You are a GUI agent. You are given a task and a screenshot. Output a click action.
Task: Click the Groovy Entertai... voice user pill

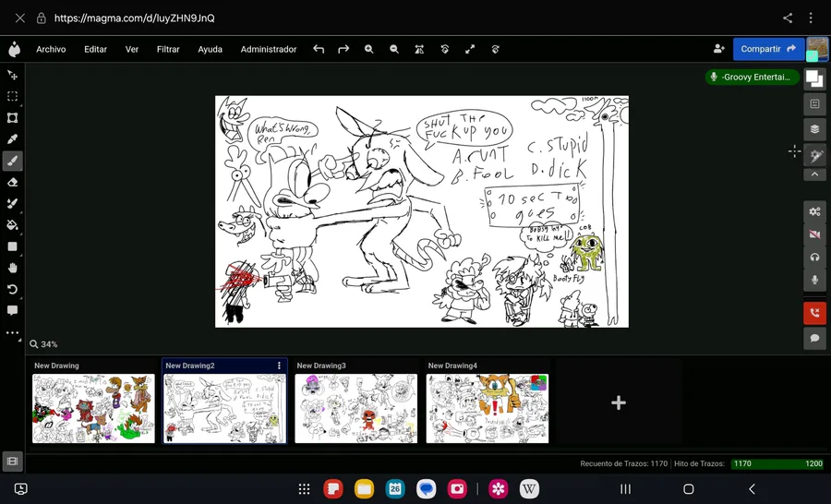tap(752, 77)
